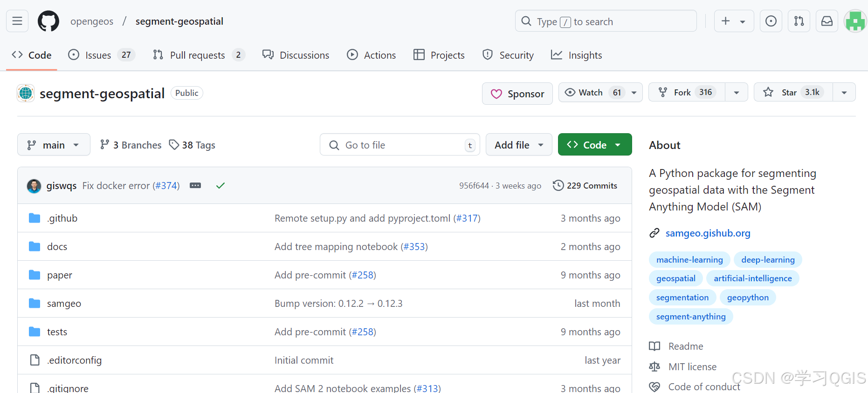
Task: Open the paper folder
Action: click(x=60, y=275)
